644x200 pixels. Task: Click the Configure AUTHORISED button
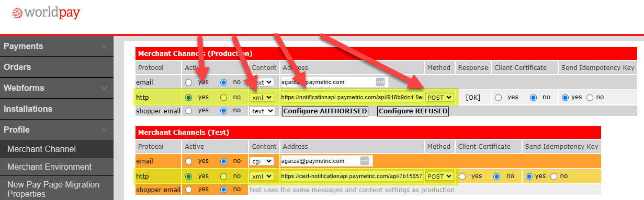[325, 111]
